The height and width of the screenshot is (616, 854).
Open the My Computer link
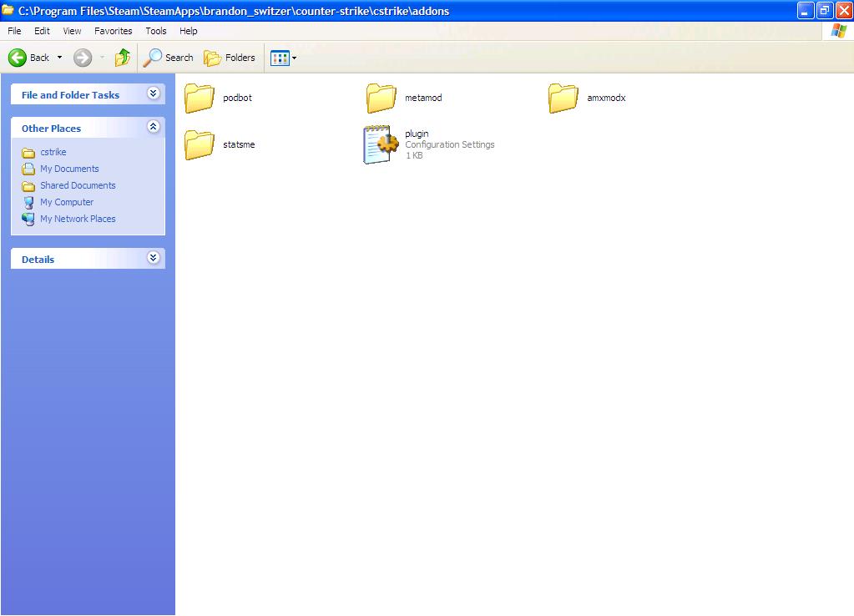click(x=67, y=202)
